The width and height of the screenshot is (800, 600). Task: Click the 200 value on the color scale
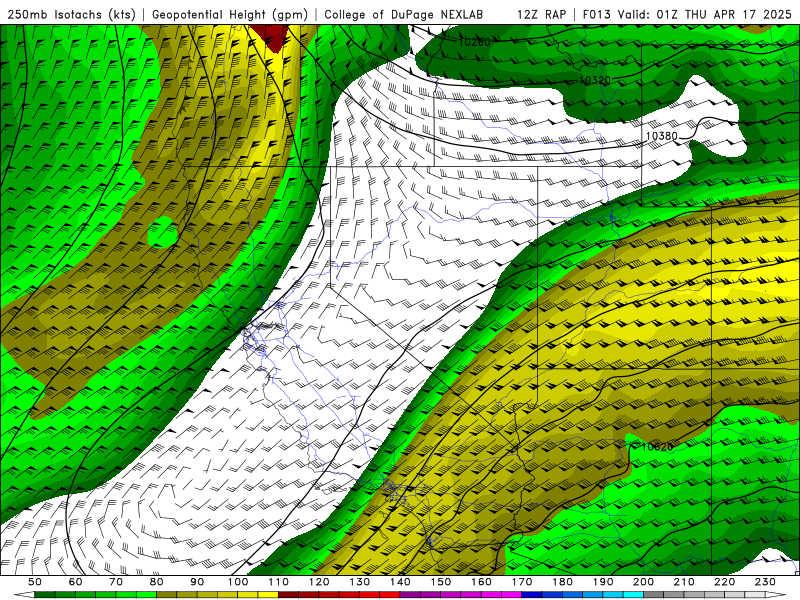pos(643,582)
